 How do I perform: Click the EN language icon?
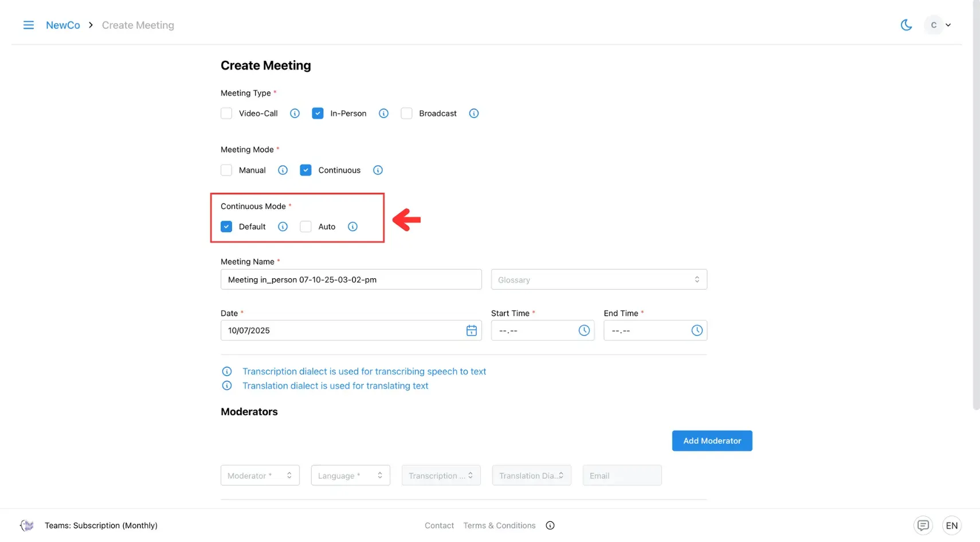coord(952,525)
